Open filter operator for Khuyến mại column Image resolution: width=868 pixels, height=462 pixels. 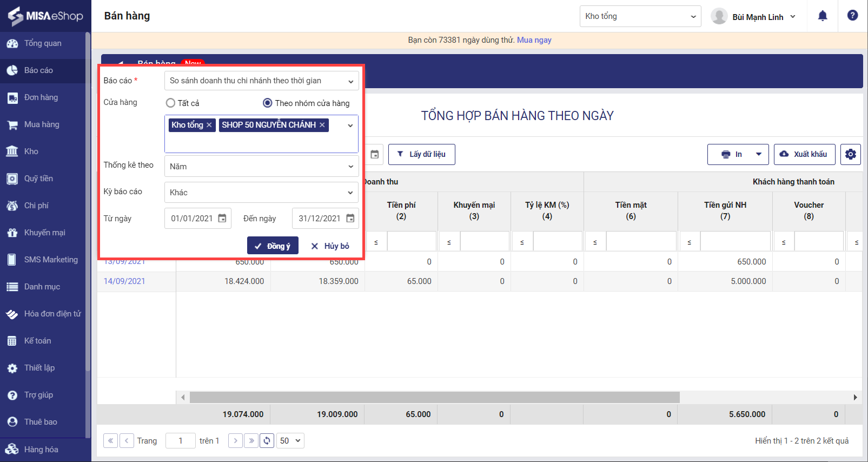click(x=449, y=242)
